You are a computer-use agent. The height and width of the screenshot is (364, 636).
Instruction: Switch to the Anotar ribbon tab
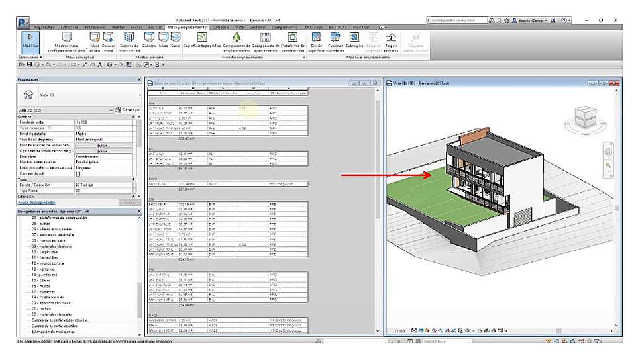click(x=136, y=28)
